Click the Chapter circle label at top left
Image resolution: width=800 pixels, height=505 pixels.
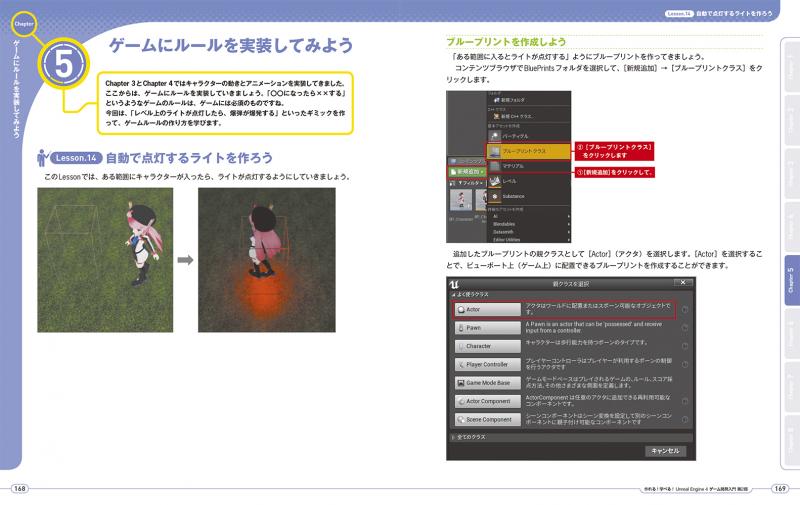[23, 24]
